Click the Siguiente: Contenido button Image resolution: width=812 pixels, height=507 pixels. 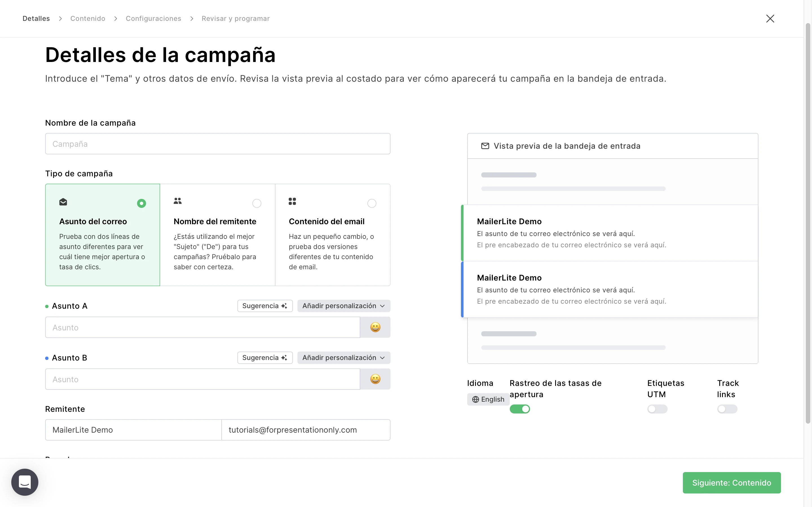(731, 482)
